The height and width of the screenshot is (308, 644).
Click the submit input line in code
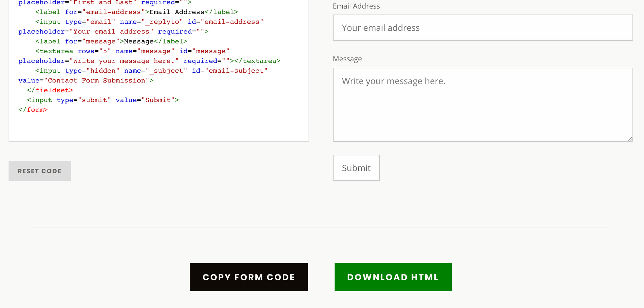click(x=103, y=100)
